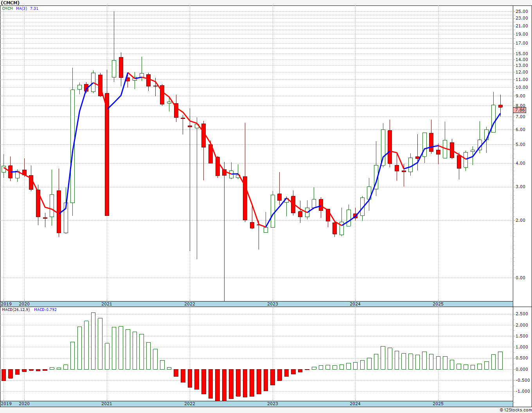Click the 0.00 price axis label
Image resolution: width=532 pixels, height=413 pixels.
pyautogui.click(x=520, y=278)
